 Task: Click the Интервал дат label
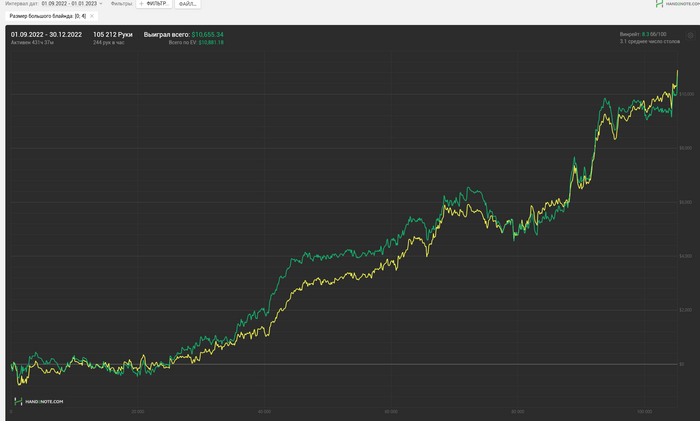tap(21, 4)
